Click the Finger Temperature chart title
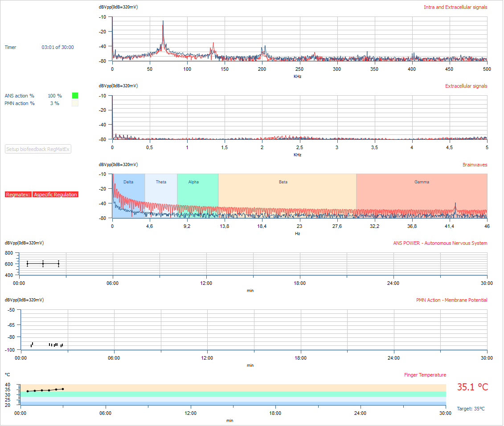The width and height of the screenshot is (504, 426). (x=425, y=375)
